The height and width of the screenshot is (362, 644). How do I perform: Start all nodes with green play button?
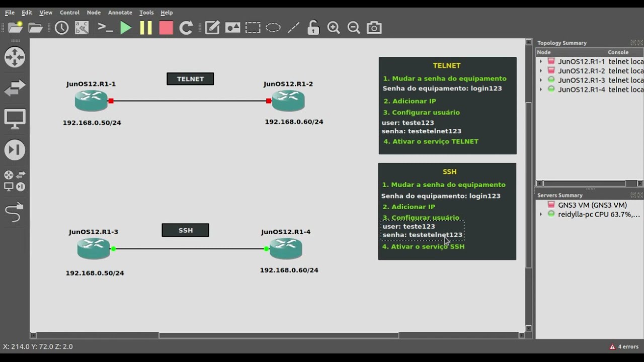(126, 28)
